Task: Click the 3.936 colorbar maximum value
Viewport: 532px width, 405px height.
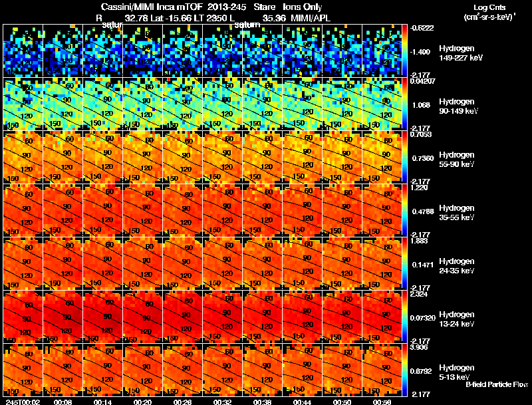Action: point(420,348)
